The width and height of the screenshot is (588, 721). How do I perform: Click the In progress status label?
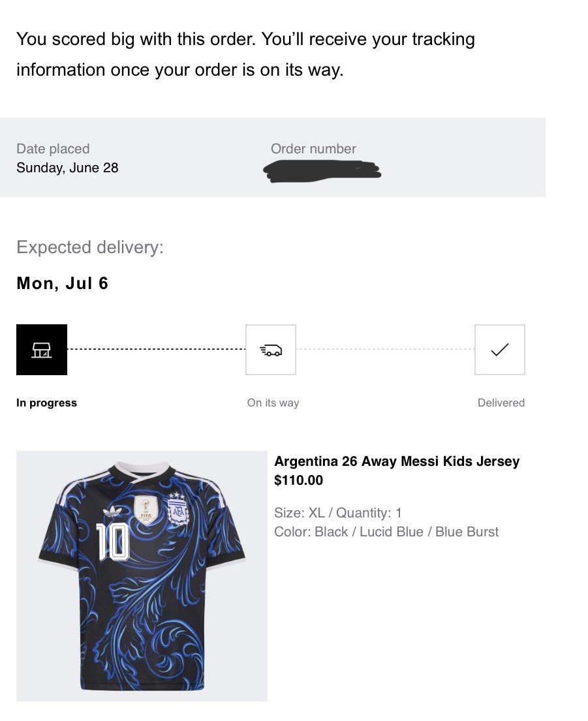point(46,403)
